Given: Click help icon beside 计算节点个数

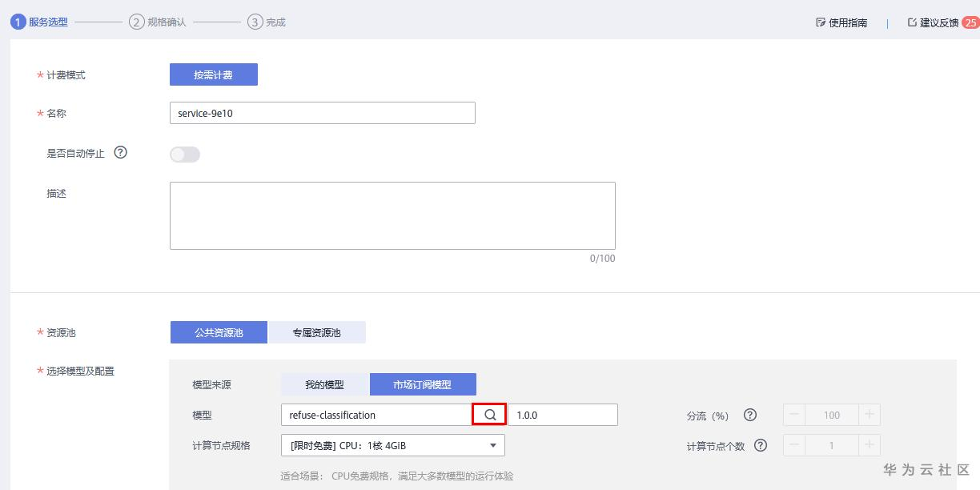Looking at the screenshot, I should [761, 445].
